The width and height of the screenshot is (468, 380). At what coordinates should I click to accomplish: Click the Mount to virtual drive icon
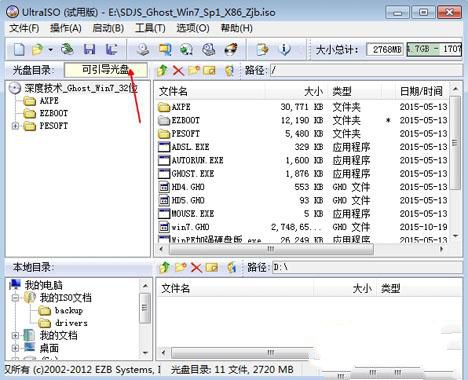(x=209, y=50)
